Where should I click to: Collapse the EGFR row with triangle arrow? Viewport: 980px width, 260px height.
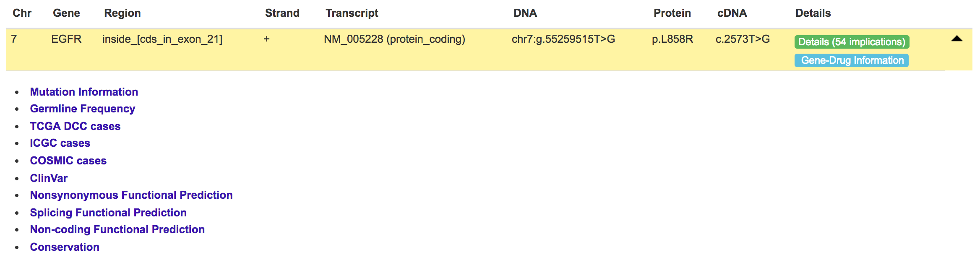(957, 39)
